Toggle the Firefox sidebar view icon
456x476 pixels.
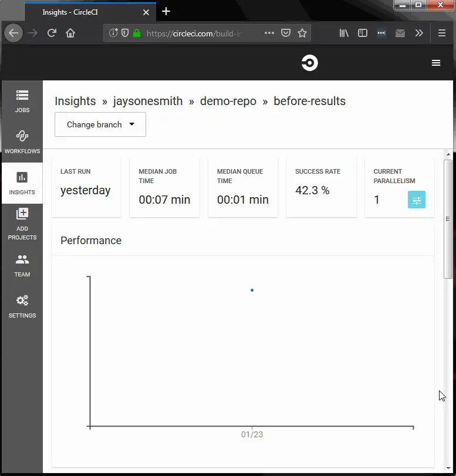[x=363, y=33]
